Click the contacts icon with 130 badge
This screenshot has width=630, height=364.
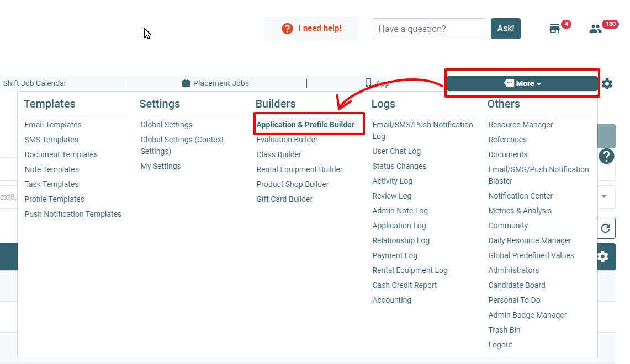(595, 28)
